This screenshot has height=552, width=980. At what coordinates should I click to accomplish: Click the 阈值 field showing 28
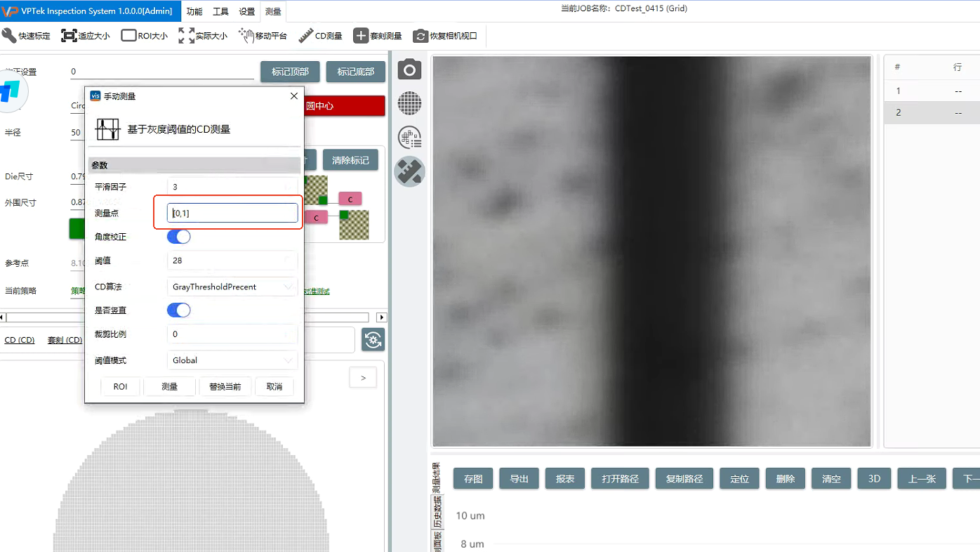pos(232,261)
